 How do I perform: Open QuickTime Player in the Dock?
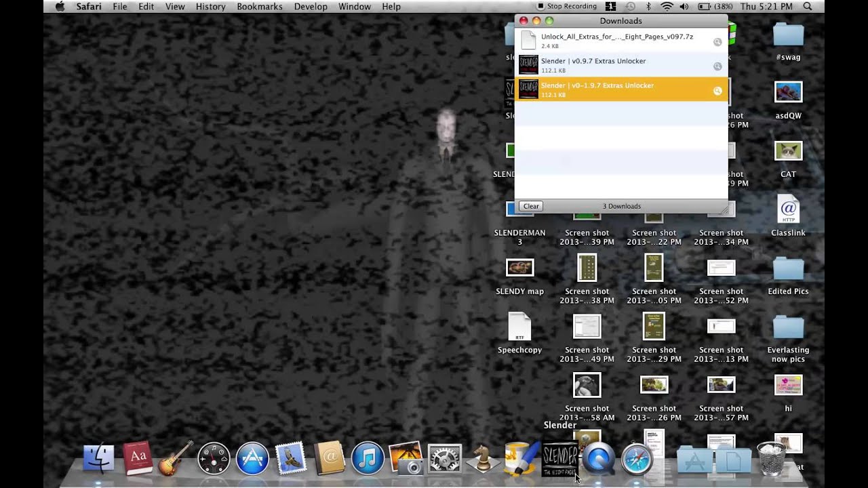(x=599, y=459)
